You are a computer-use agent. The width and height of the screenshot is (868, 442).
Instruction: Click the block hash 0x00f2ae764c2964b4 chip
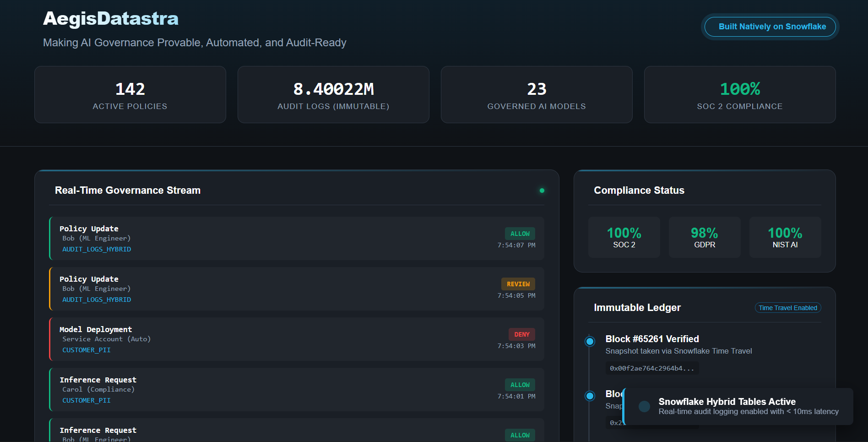tap(652, 368)
